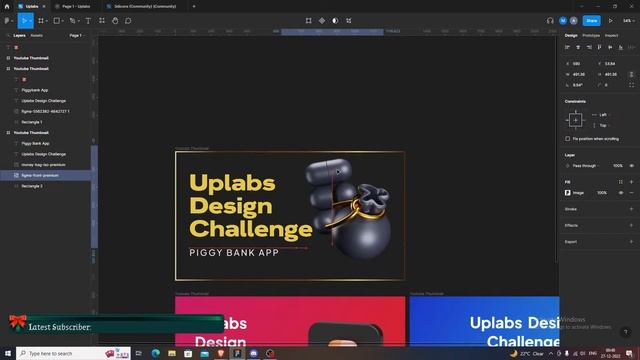Image resolution: width=640 pixels, height=360 pixels.
Task: Click the Share button
Action: click(x=591, y=21)
